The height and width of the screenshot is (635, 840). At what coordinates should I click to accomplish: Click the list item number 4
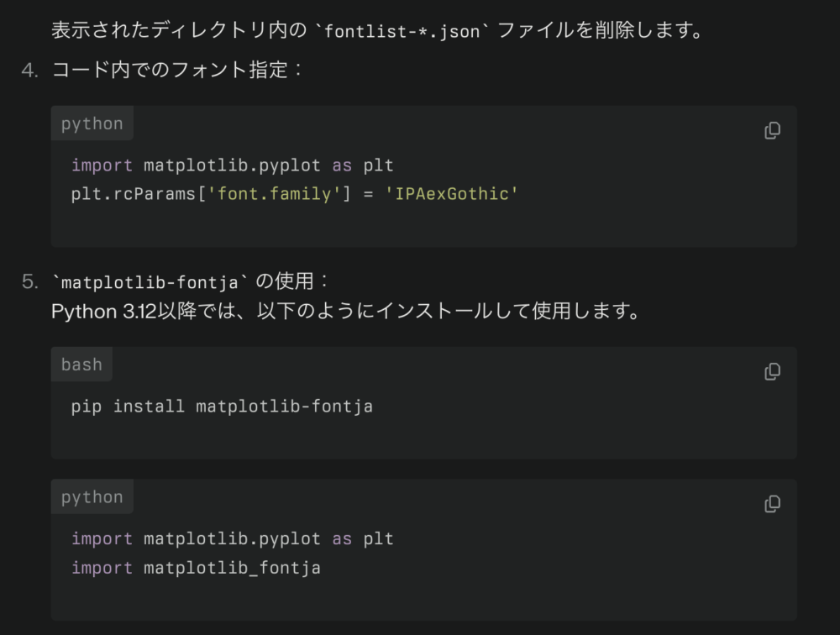tap(30, 70)
